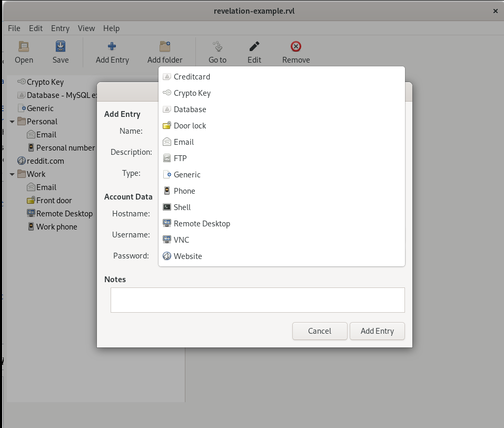The height and width of the screenshot is (428, 504).
Task: Choose Creditcard in the type dropdown
Action: tap(192, 77)
